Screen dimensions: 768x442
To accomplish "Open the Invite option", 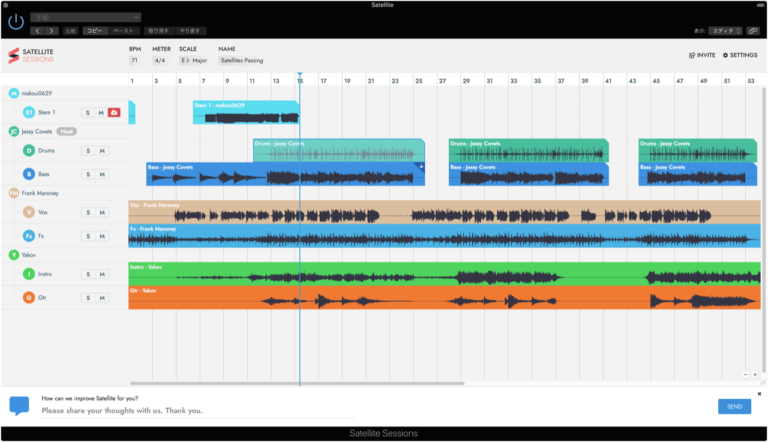I will click(702, 55).
